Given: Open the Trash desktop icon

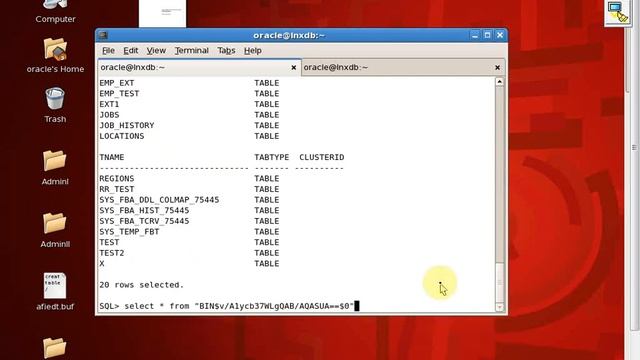Looking at the screenshot, I should 55,105.
